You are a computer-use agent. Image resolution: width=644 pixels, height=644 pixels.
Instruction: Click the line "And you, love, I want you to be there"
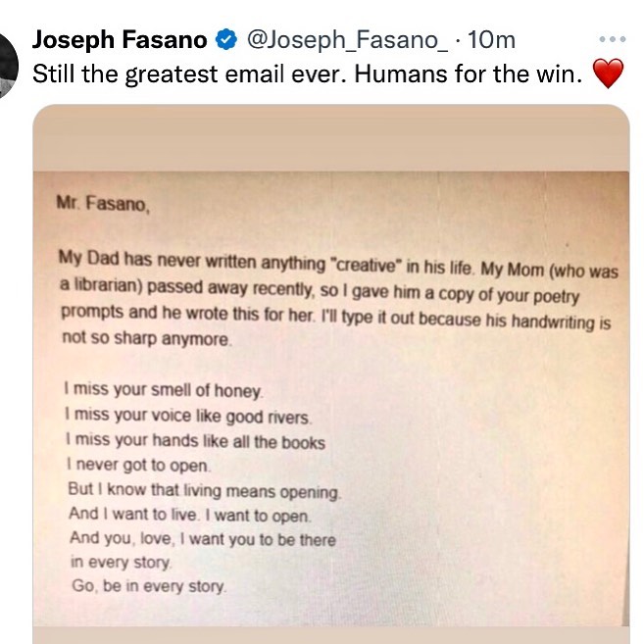[202, 539]
